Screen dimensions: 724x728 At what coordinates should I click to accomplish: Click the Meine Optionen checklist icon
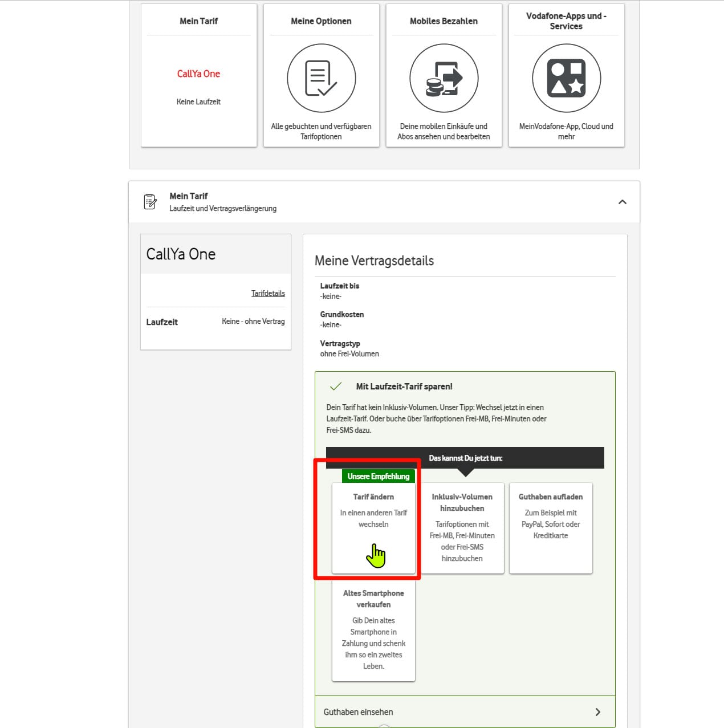point(321,78)
